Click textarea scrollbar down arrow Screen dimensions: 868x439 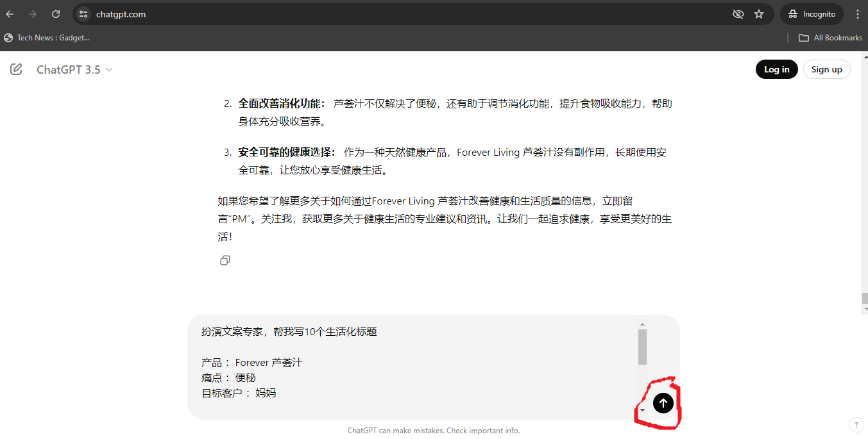(642, 410)
